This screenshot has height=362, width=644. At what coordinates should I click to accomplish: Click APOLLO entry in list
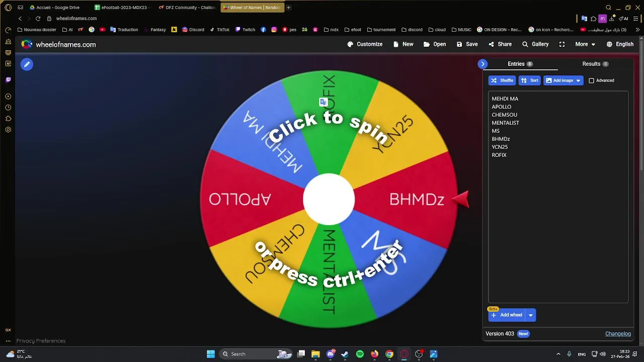click(501, 107)
